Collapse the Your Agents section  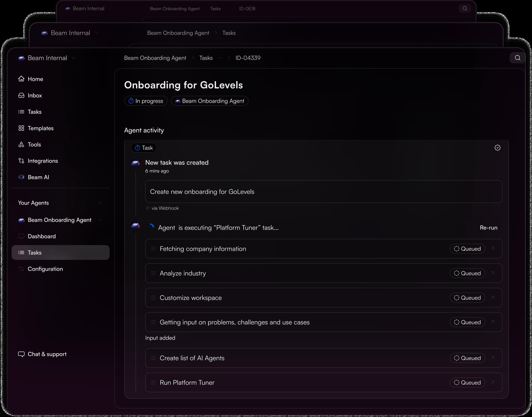coord(100,203)
